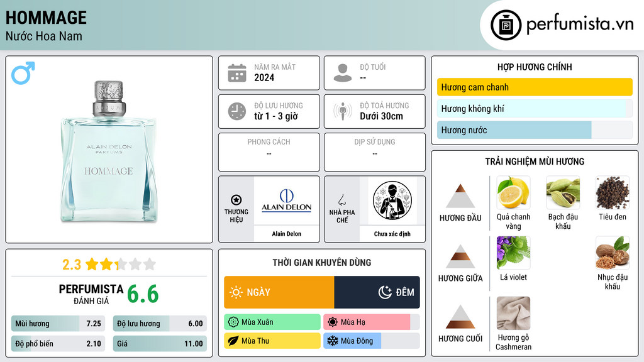Viewport: 644px width, 362px height.
Task: Click the blue Hương nước accord bar
Action: tap(535, 130)
